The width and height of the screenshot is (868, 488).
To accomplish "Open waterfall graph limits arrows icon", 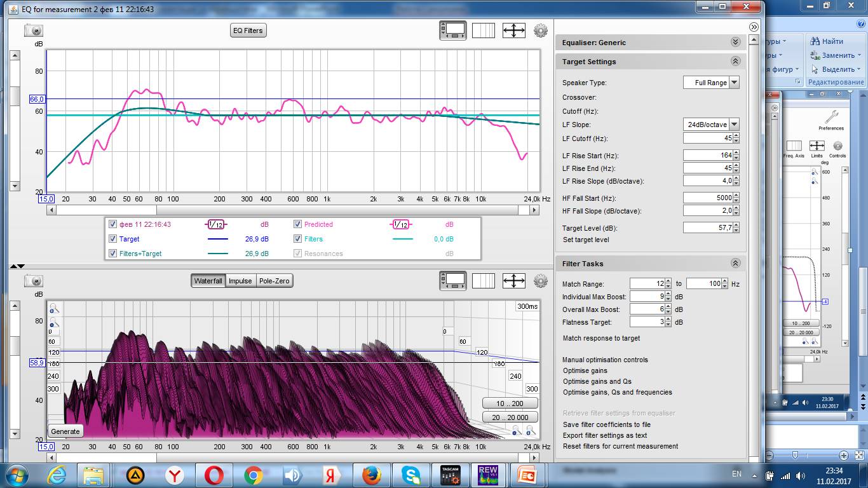I will pos(513,280).
